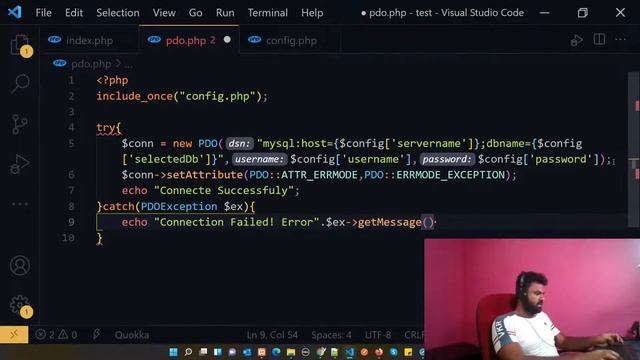Click Ln 9, Col 54 in status bar
This screenshot has height=360, width=640.
click(272, 335)
